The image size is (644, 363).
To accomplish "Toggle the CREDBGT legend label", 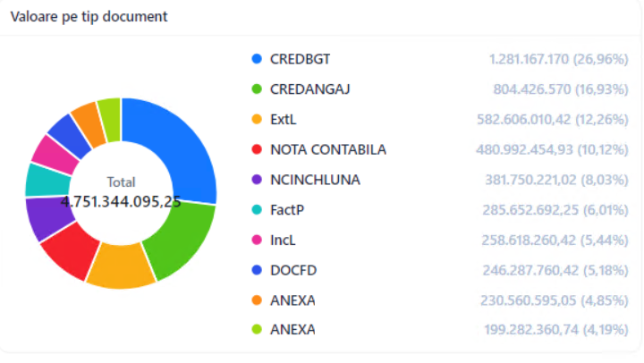I will tap(300, 59).
